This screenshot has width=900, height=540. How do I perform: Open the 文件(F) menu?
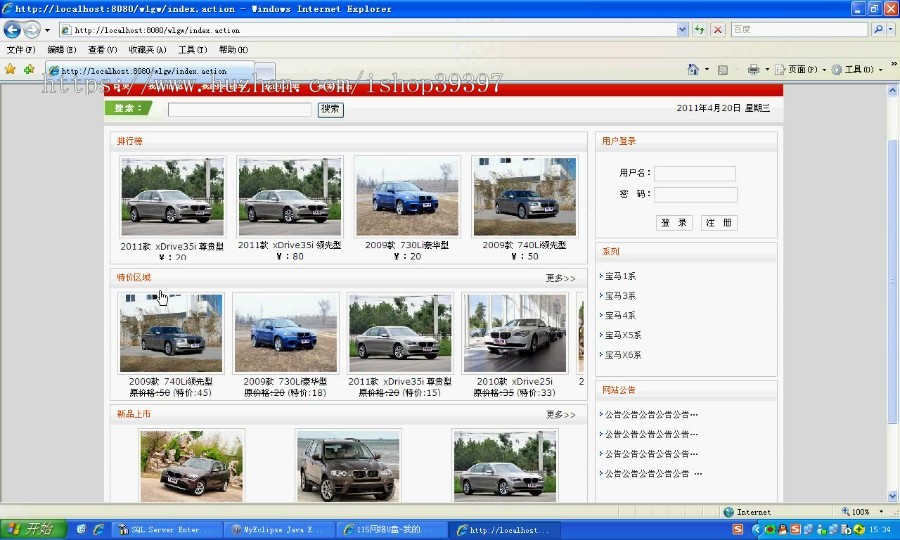[x=21, y=50]
